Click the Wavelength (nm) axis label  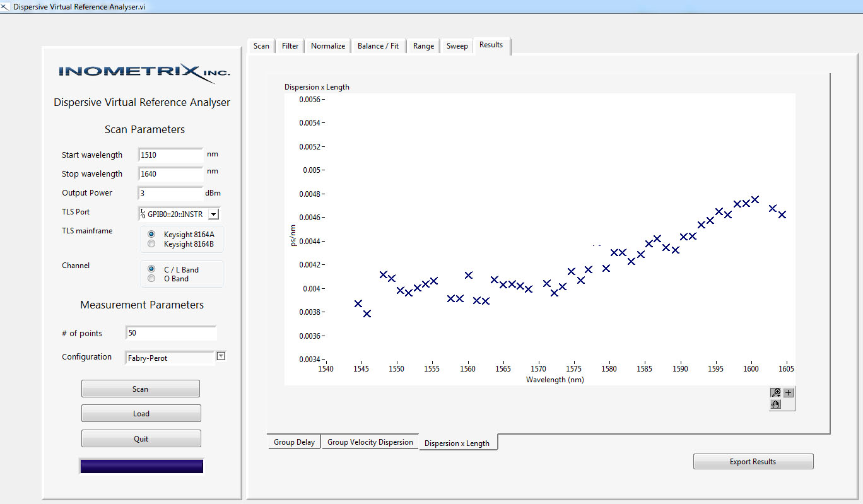555,380
